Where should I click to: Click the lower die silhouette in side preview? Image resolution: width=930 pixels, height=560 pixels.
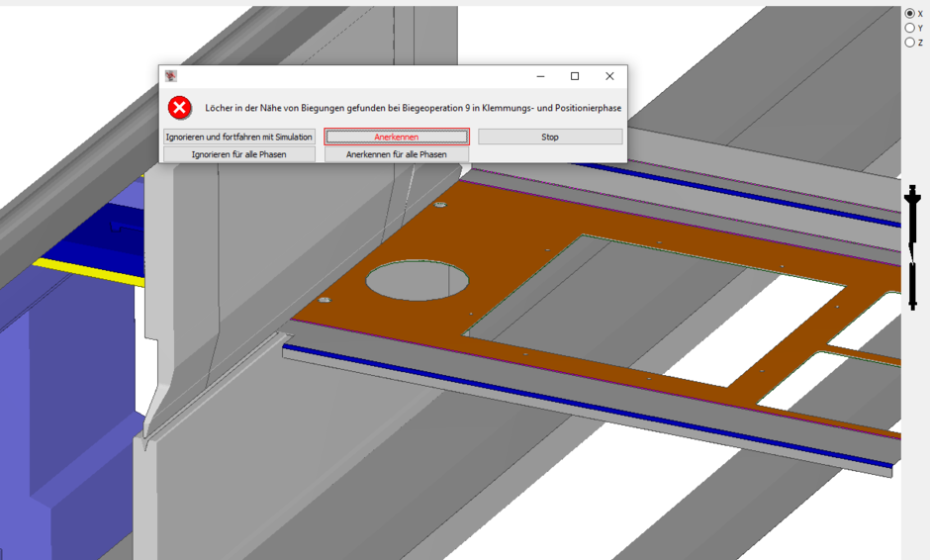pos(913,285)
